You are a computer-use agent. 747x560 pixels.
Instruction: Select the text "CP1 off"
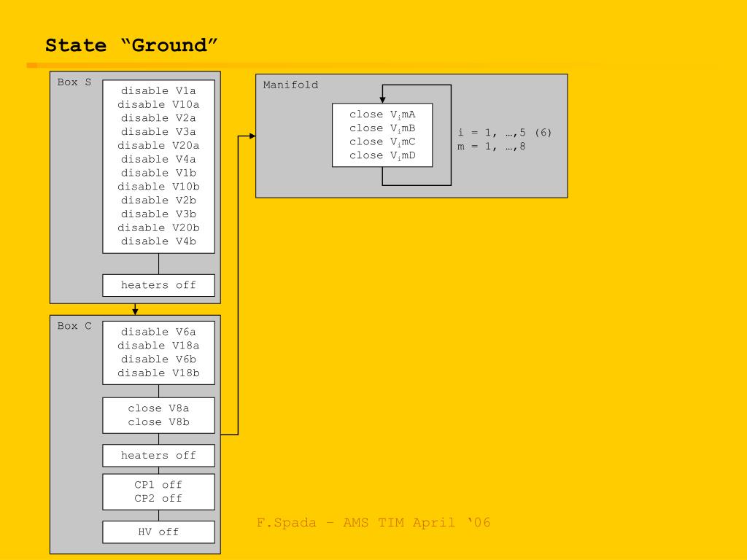158,485
